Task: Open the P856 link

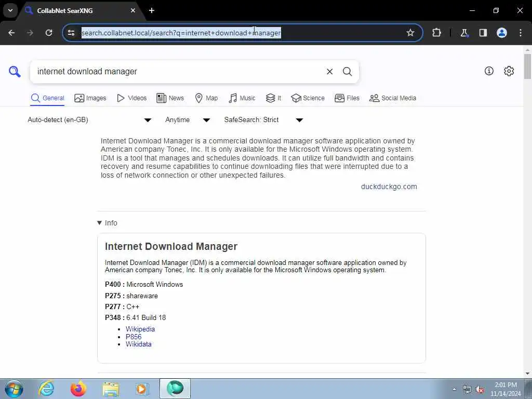Action: coord(134,337)
